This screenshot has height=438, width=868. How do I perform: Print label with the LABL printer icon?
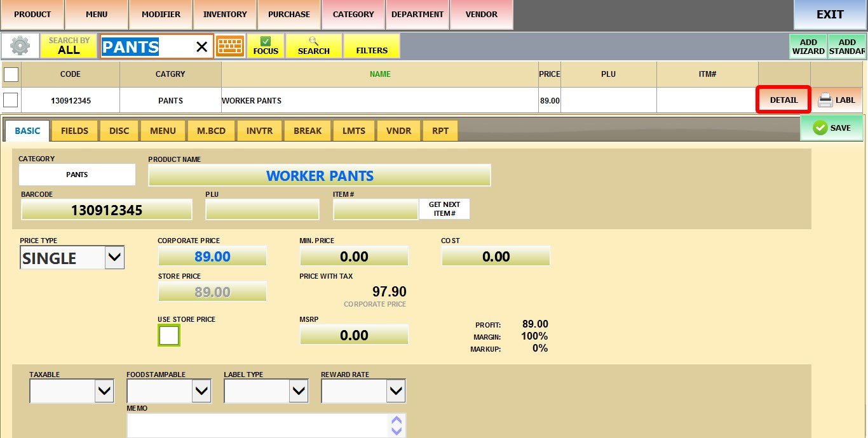pyautogui.click(x=836, y=100)
